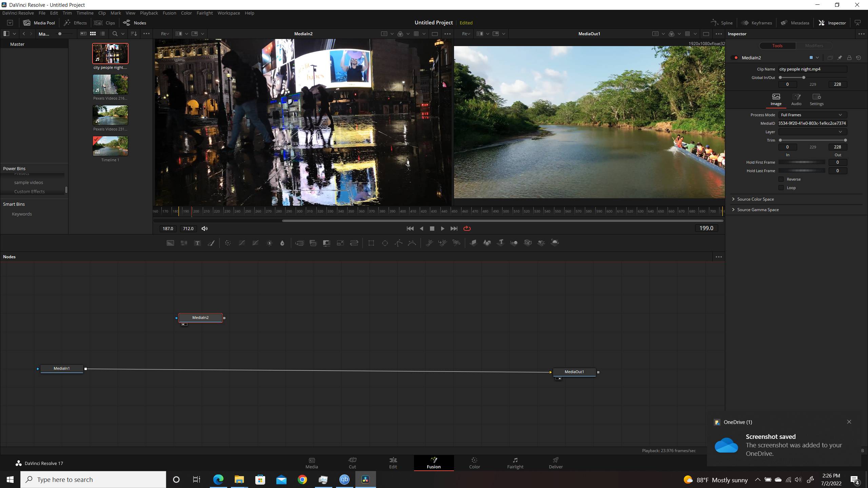Toggle the Media Pool panel

[x=39, y=23]
